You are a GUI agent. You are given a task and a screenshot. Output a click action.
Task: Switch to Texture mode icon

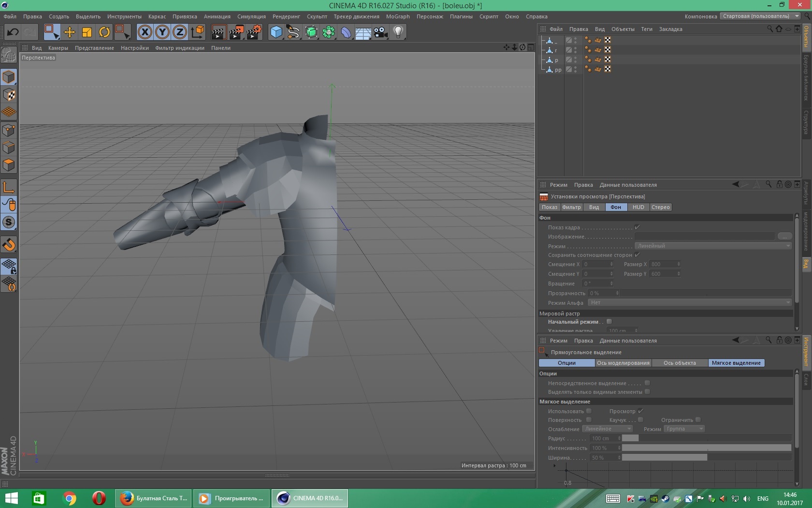point(9,95)
